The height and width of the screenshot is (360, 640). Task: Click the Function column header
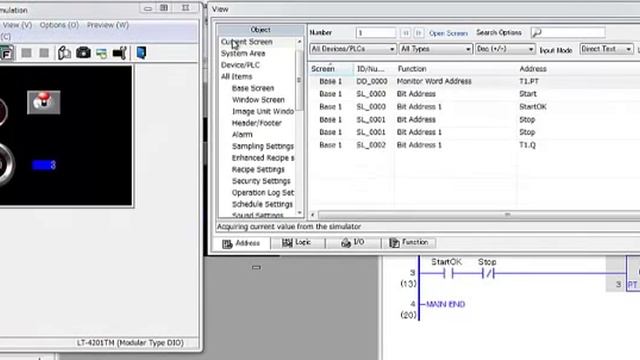(455, 69)
